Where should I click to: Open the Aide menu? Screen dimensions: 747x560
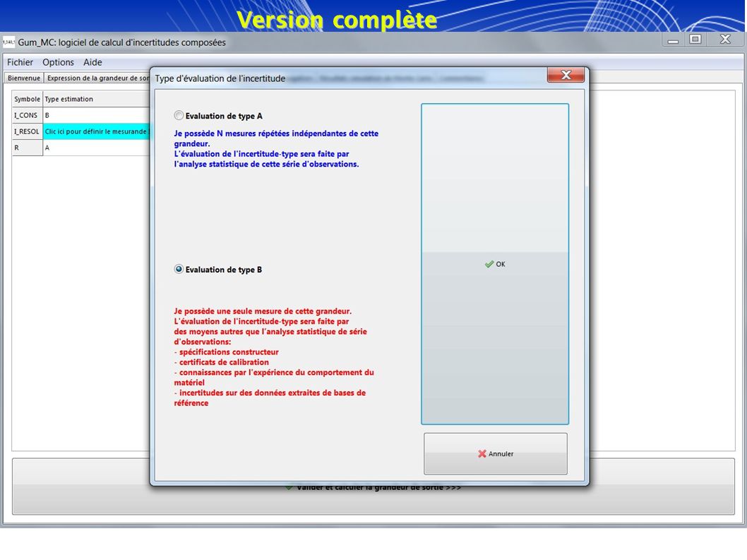point(92,62)
